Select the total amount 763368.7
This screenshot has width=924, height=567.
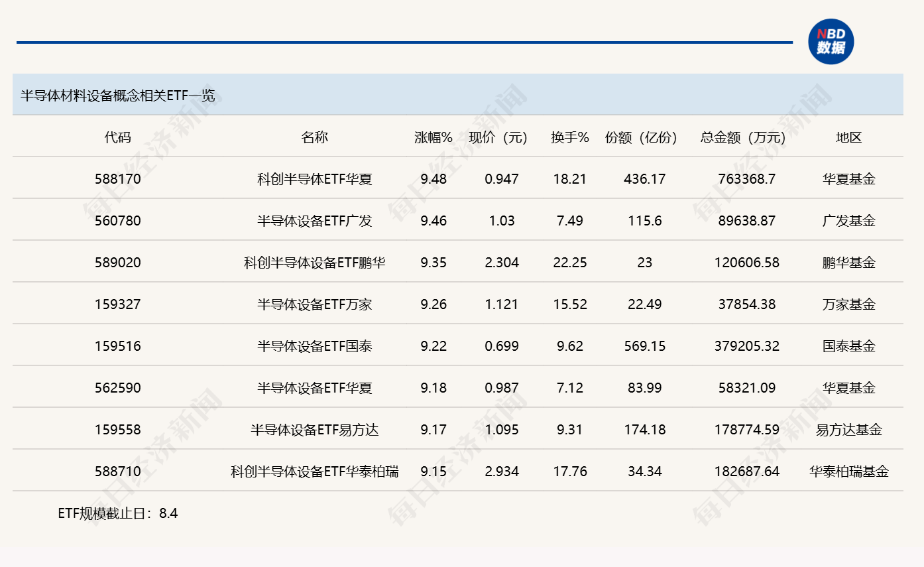(747, 179)
